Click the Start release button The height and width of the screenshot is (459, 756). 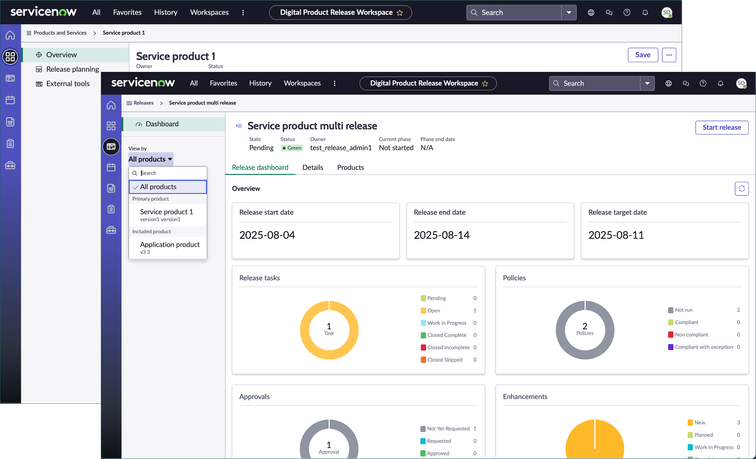(722, 127)
